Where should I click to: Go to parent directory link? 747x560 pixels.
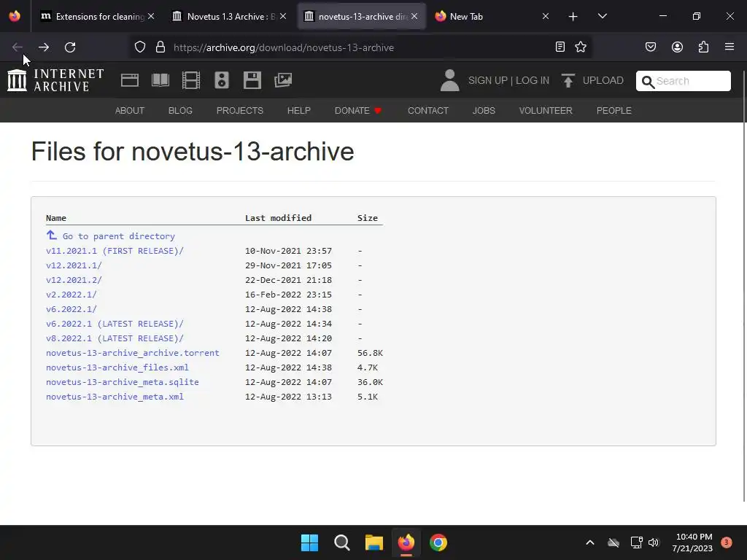119,236
